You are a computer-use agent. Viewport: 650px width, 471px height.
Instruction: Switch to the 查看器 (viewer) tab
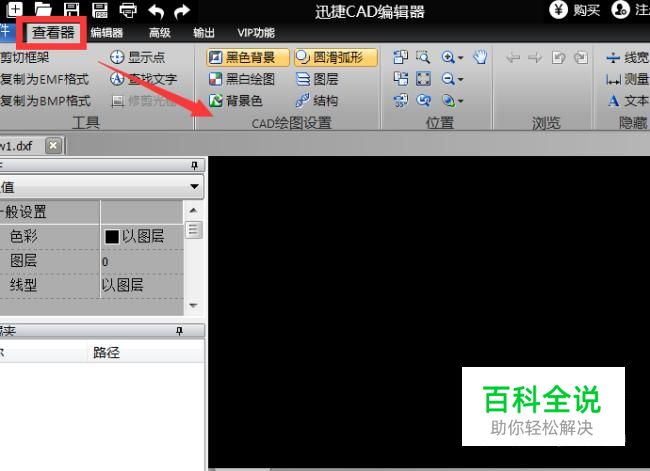pos(53,32)
